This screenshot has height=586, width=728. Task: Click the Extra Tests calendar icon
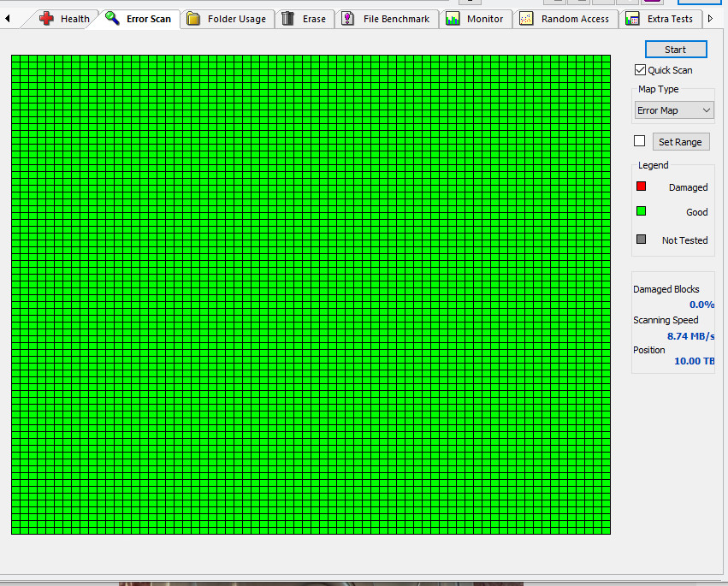click(x=632, y=19)
